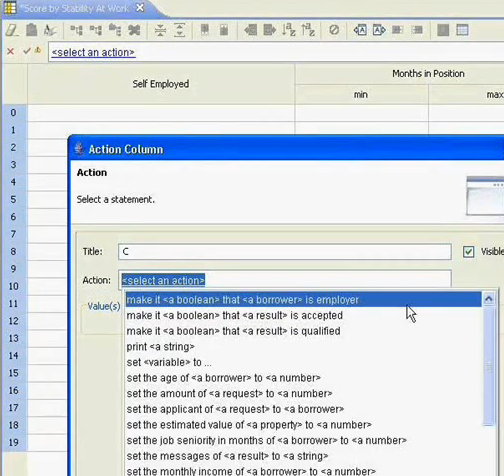Image resolution: width=504 pixels, height=476 pixels.
Task: Shrink row spacing with the compress-rows icon
Action: pos(160,30)
